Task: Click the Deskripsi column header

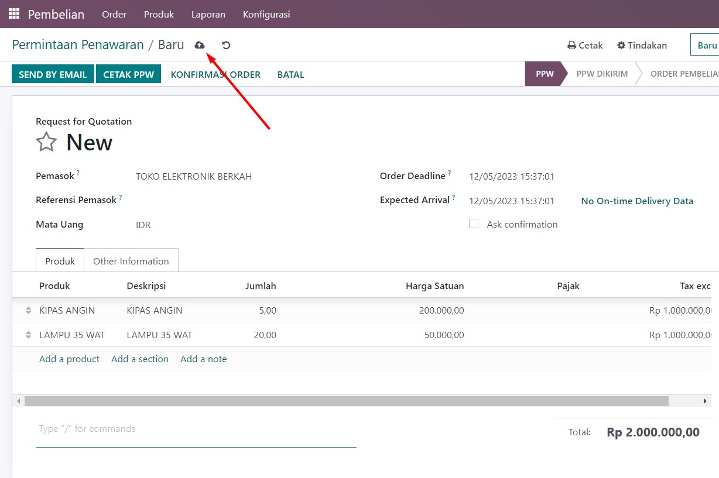Action: tap(146, 286)
